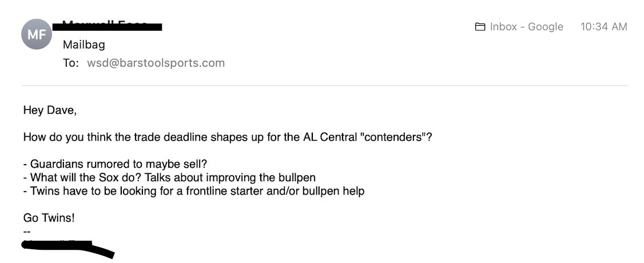Screen dimensions: 644x263
Task: Open the Inbox - Google mailbox label
Action: tap(526, 27)
